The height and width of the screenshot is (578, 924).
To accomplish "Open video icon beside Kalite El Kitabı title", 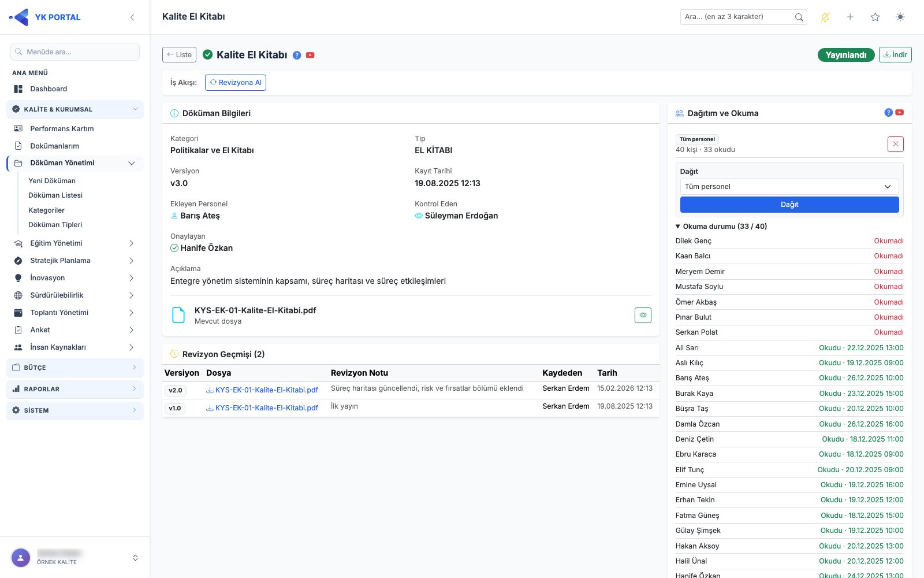I will pos(310,55).
